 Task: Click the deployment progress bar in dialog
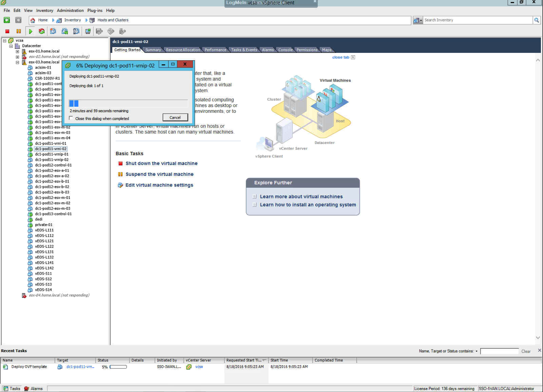pyautogui.click(x=128, y=103)
